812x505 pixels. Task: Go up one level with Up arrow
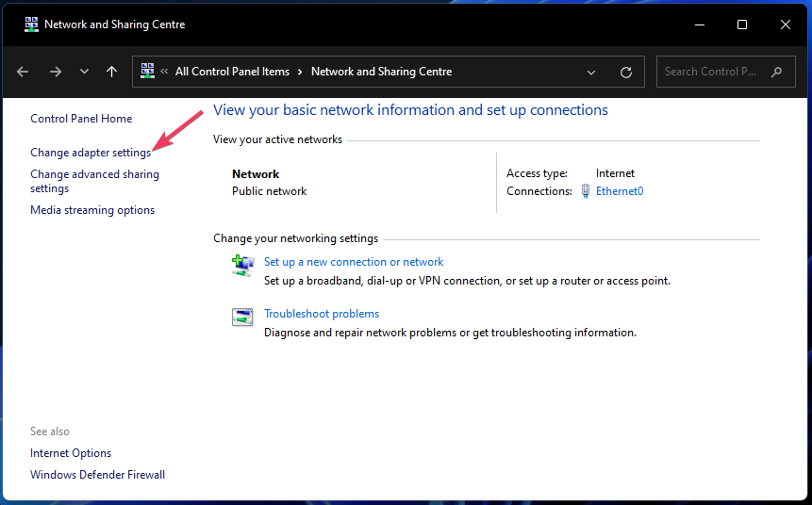pos(111,72)
